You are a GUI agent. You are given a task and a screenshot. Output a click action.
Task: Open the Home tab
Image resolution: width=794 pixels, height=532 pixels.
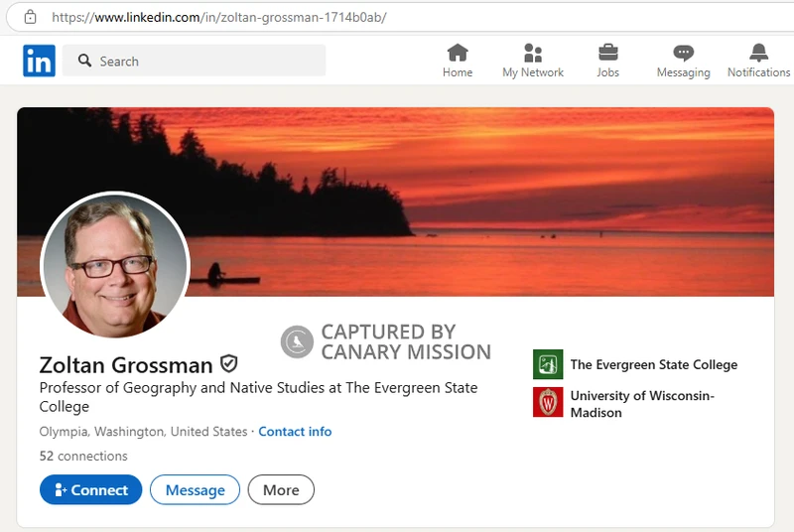(x=458, y=61)
